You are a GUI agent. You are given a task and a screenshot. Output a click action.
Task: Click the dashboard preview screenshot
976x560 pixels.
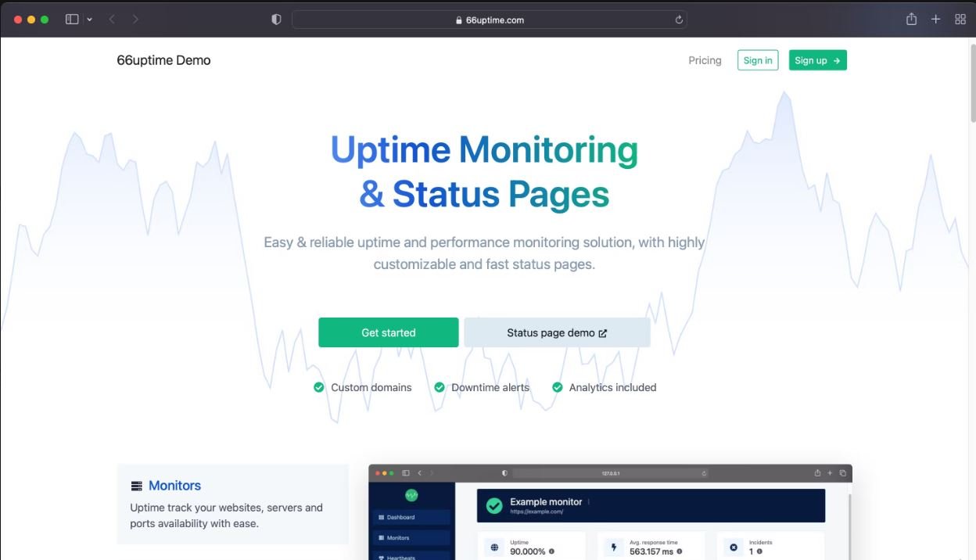pos(610,512)
